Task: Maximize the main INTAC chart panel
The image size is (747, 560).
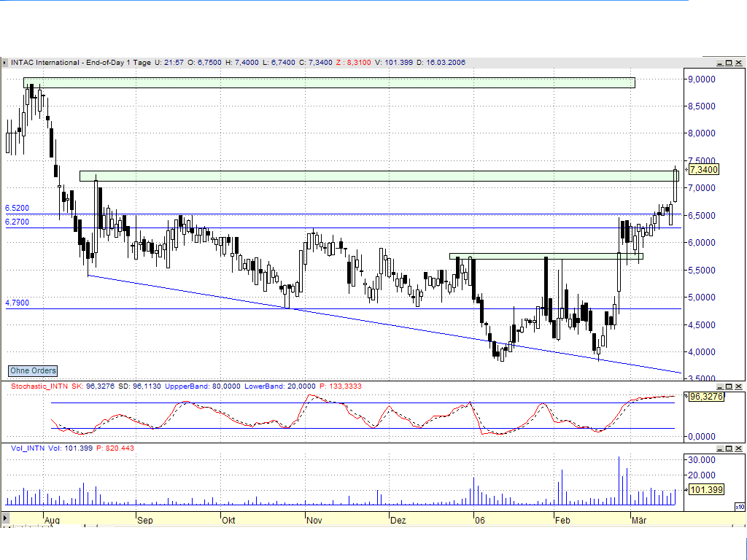Action: coord(728,63)
